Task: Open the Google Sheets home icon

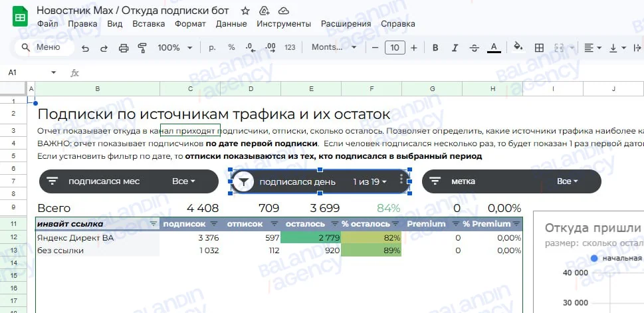Action: coord(20,17)
